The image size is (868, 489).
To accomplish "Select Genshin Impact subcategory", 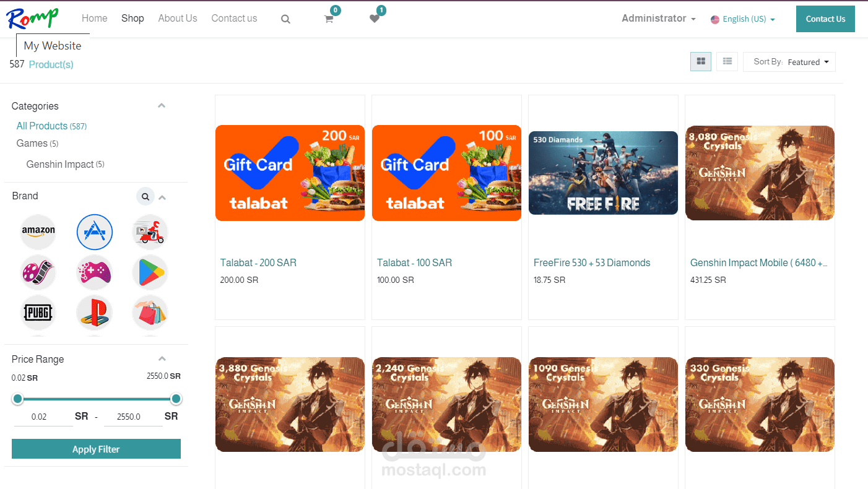I will point(65,164).
